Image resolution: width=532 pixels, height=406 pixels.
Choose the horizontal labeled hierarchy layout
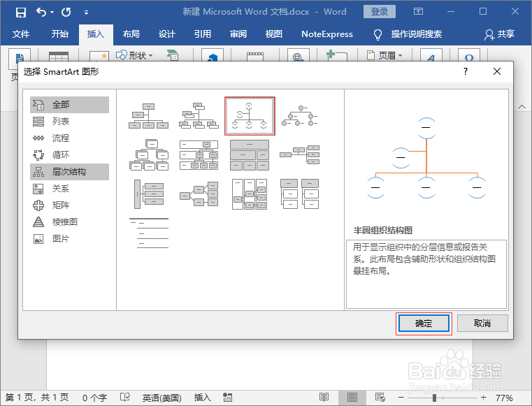point(250,194)
